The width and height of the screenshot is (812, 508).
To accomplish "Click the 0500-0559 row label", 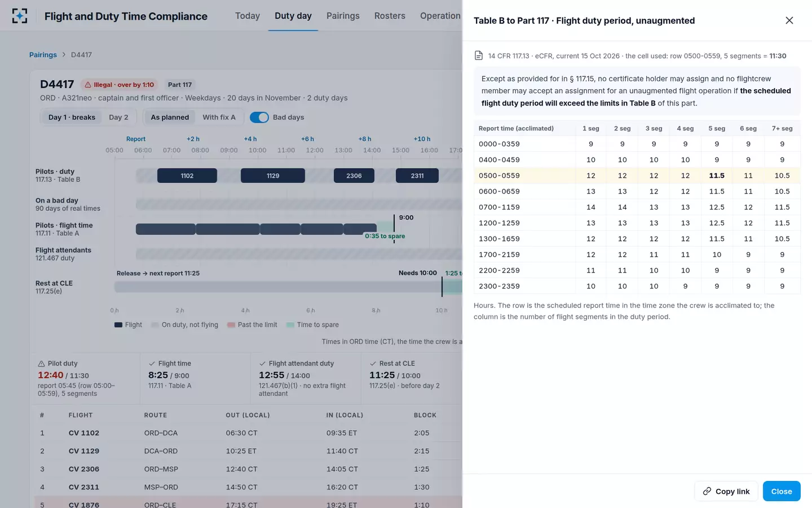I will click(x=499, y=176).
